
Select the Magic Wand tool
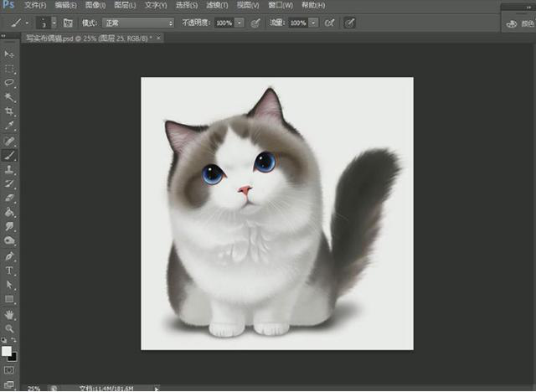coord(10,97)
